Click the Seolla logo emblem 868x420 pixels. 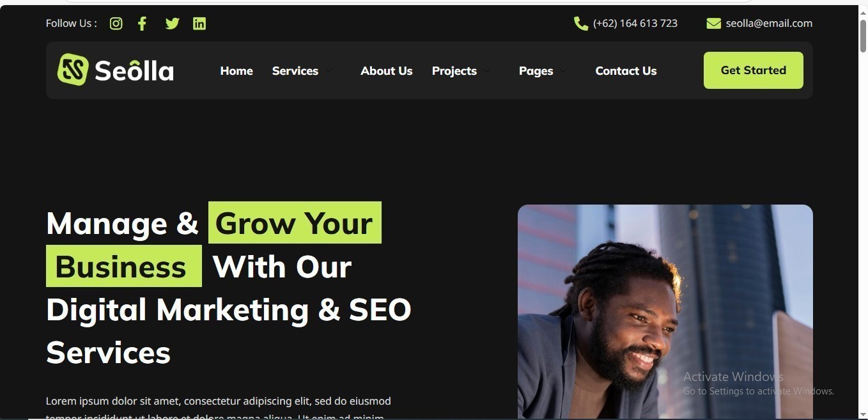[x=73, y=70]
